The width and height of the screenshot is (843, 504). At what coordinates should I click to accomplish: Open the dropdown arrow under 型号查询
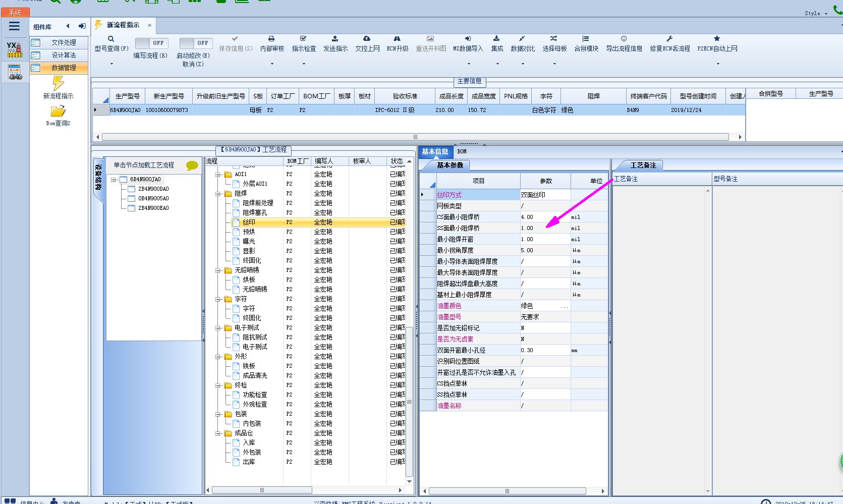point(111,64)
